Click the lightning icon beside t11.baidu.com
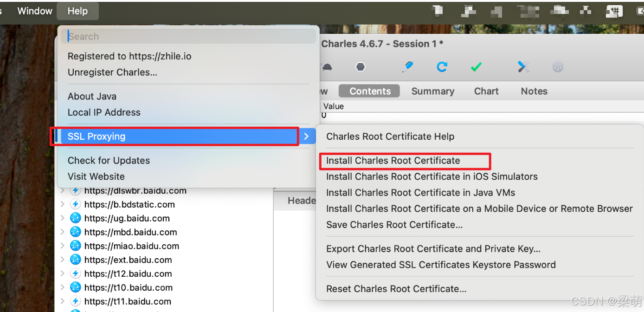644x312 pixels. (x=75, y=301)
